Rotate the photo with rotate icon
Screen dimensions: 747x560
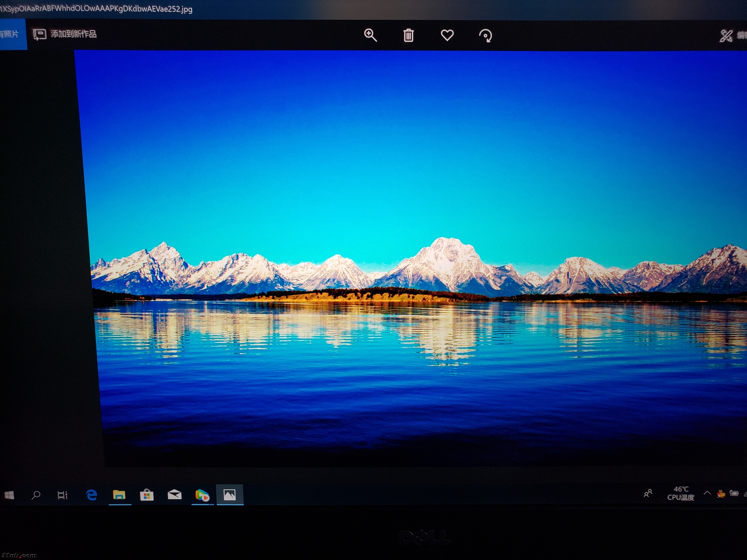(x=486, y=35)
